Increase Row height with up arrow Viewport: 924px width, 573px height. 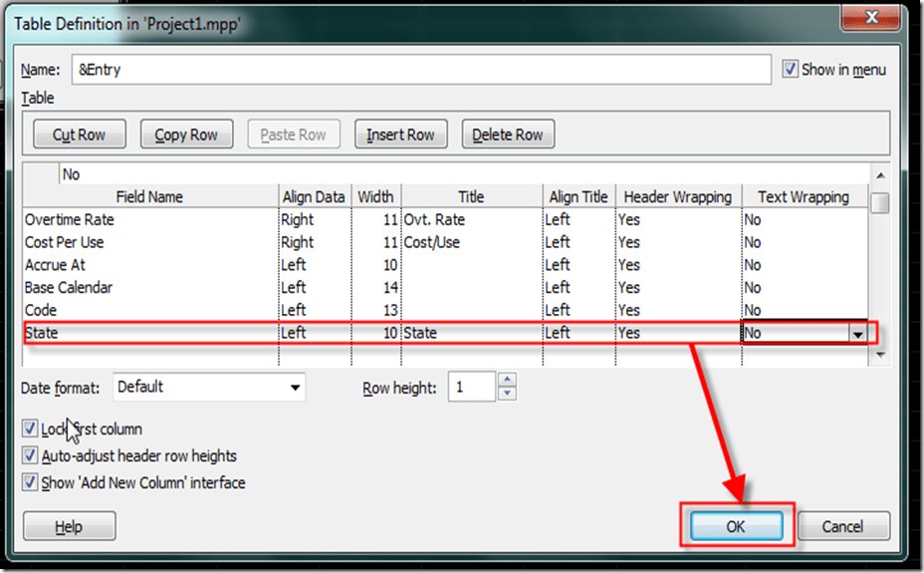(x=507, y=380)
